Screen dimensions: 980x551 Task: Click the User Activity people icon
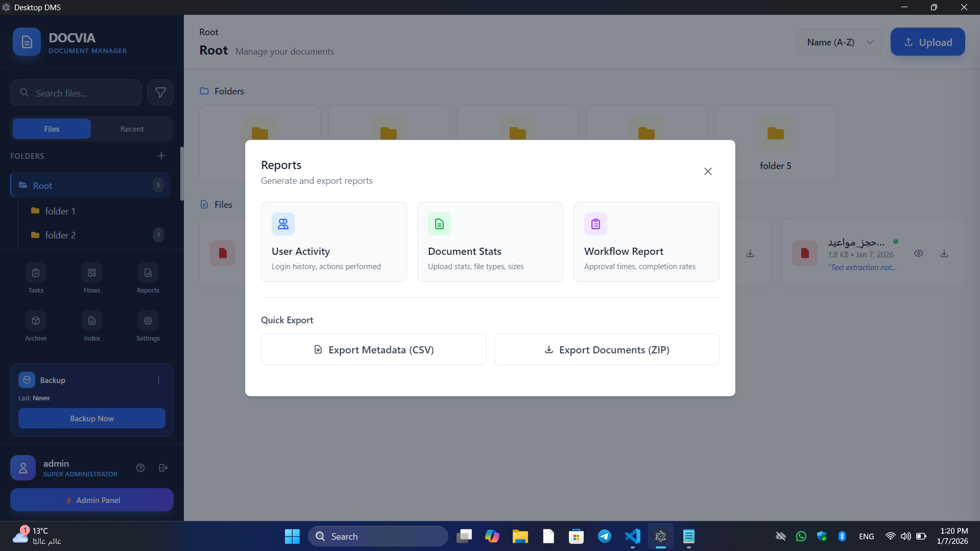coord(283,224)
